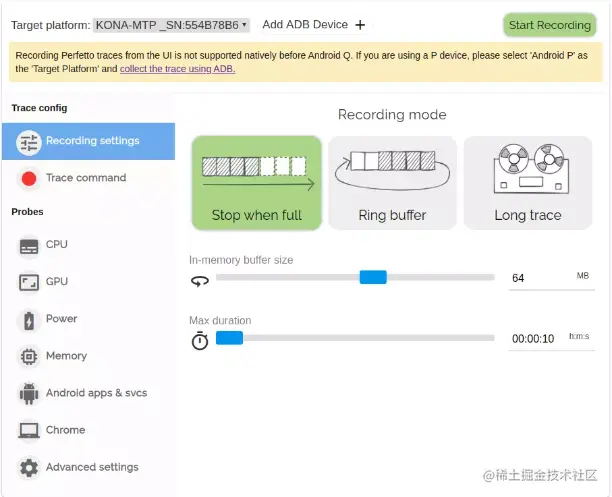Click the Max duration stopwatch icon

click(x=200, y=340)
